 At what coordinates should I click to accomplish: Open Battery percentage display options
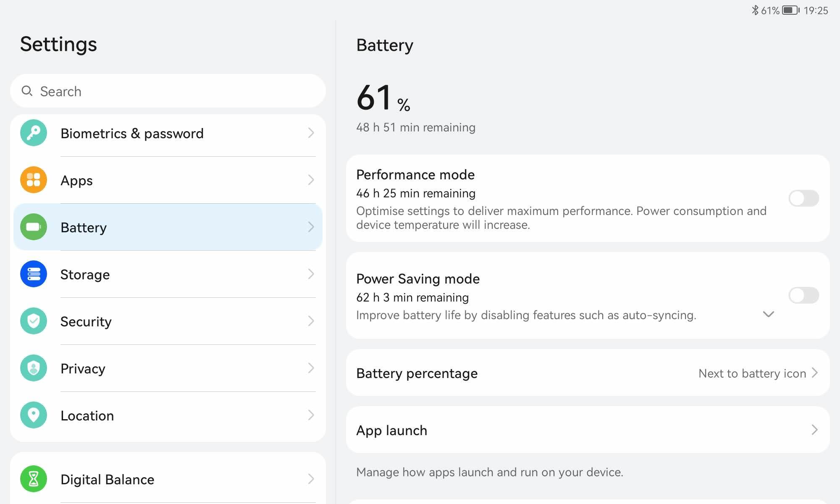587,373
